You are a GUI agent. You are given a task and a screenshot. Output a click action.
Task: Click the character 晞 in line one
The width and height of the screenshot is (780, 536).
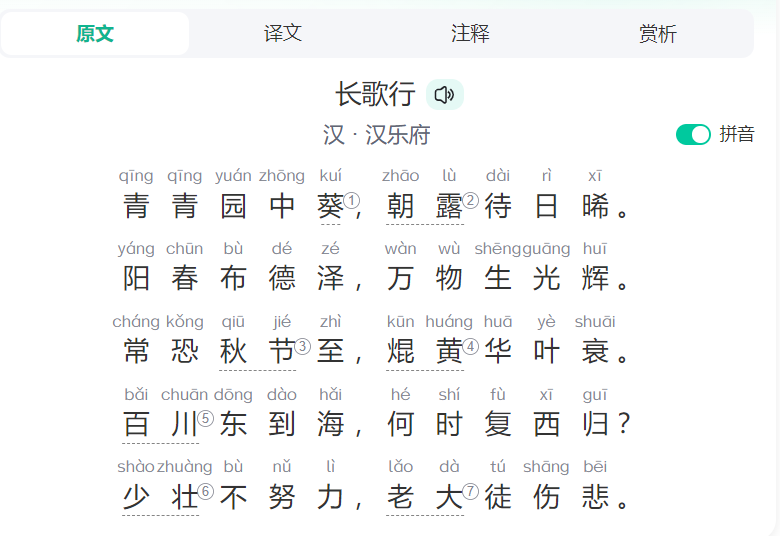pyautogui.click(x=595, y=206)
